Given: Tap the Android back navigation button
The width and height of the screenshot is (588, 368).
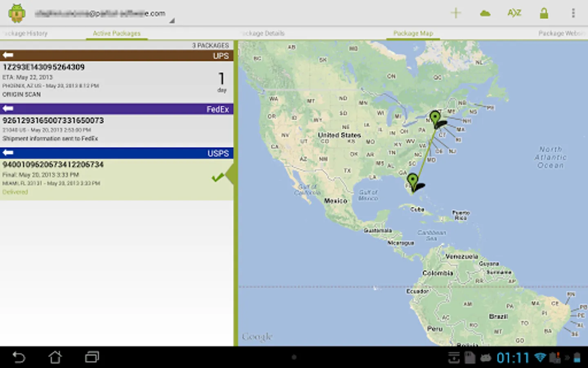Looking at the screenshot, I should click(x=19, y=357).
